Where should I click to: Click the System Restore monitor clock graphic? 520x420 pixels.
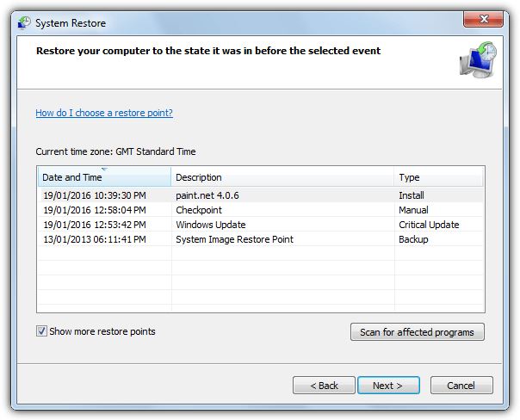[478, 60]
